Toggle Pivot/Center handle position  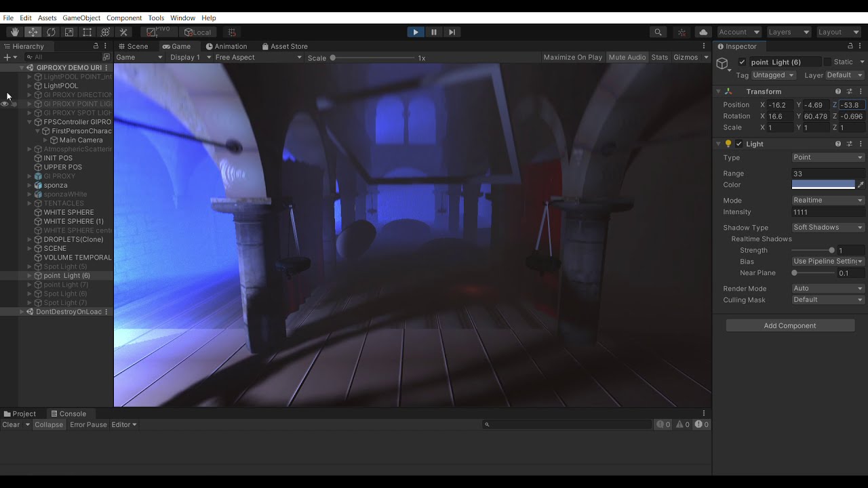[x=159, y=32]
